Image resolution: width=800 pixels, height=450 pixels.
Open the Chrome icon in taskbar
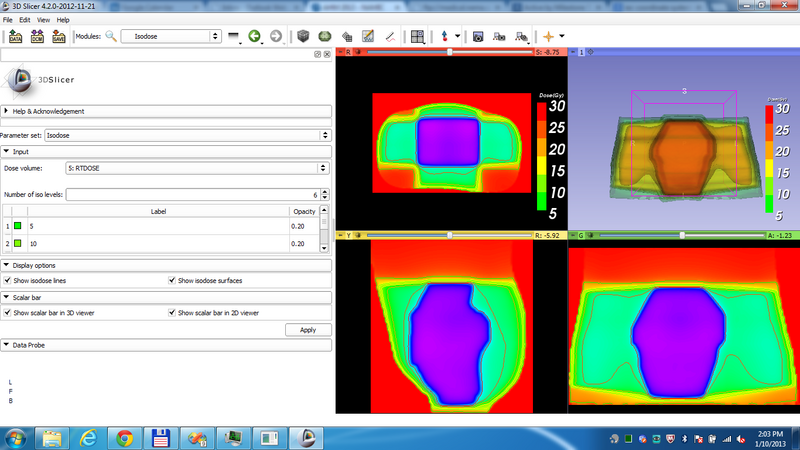point(124,437)
